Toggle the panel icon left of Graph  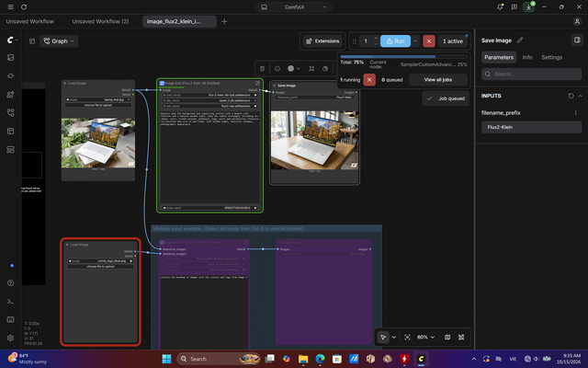(x=32, y=40)
